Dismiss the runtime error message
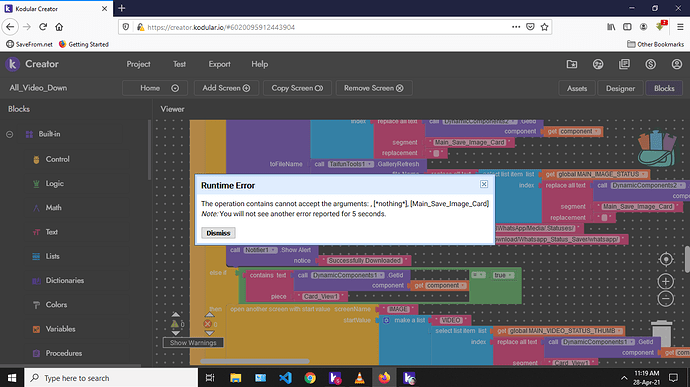Viewport: 690px width, 387px height. [218, 233]
